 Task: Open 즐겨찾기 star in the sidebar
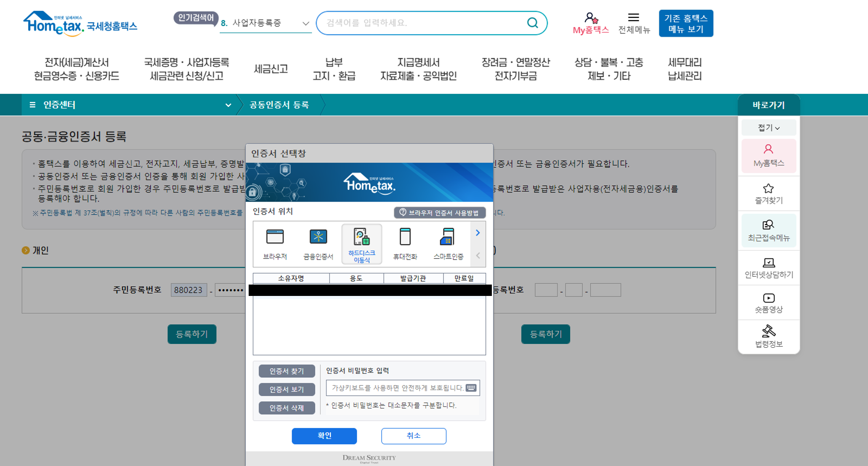coord(768,194)
